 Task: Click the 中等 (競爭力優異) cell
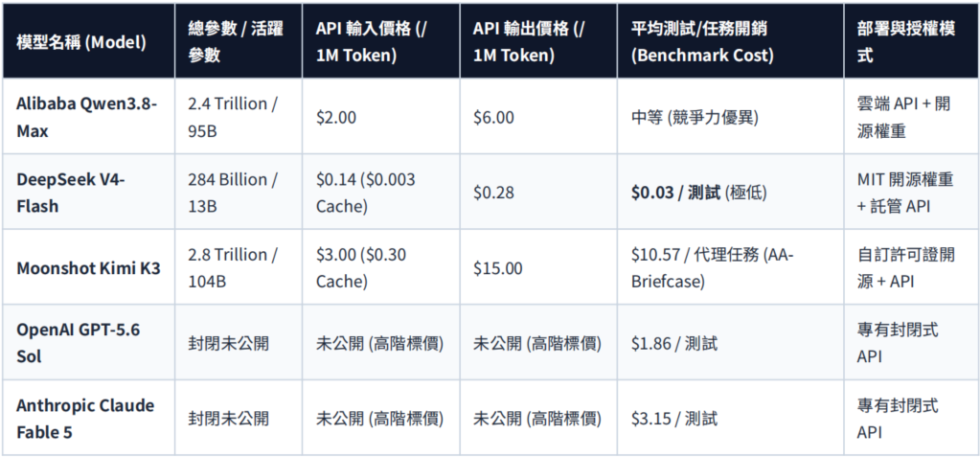(x=731, y=116)
